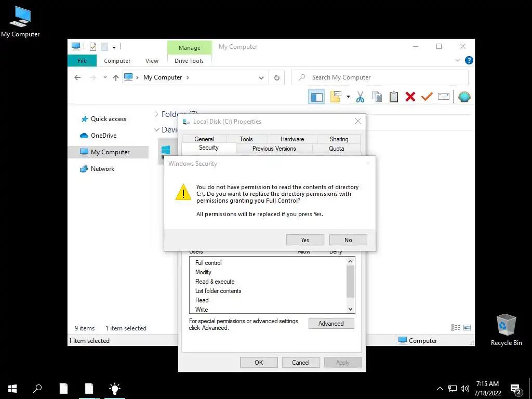Open the Computer ribbon tab

[x=117, y=61]
